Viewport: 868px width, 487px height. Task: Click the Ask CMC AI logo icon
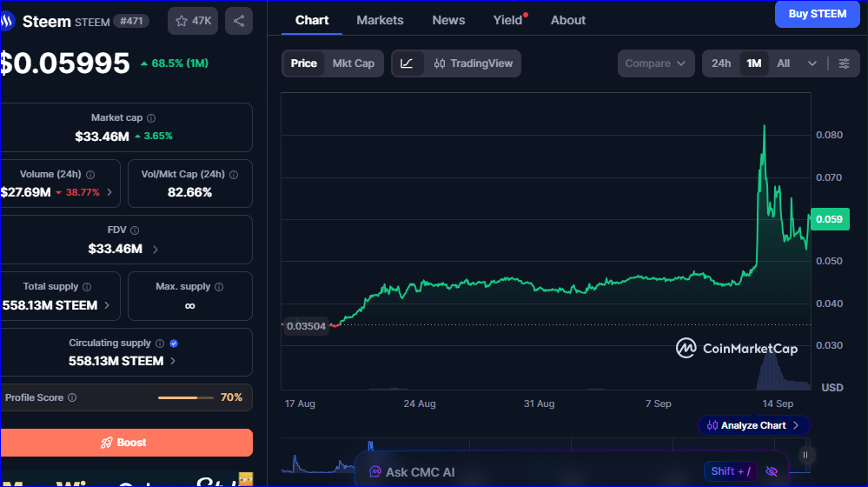[375, 472]
